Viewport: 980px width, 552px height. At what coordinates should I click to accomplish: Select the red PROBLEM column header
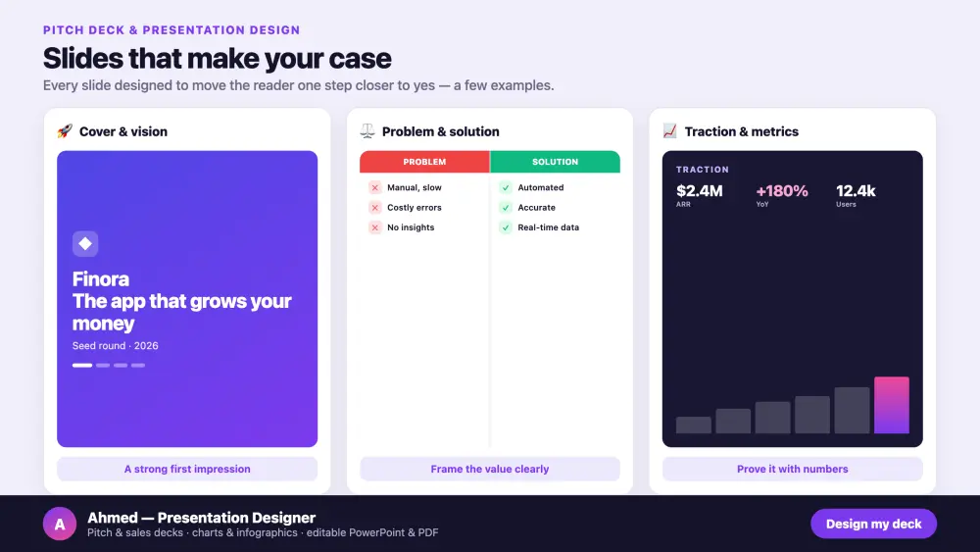click(x=424, y=162)
